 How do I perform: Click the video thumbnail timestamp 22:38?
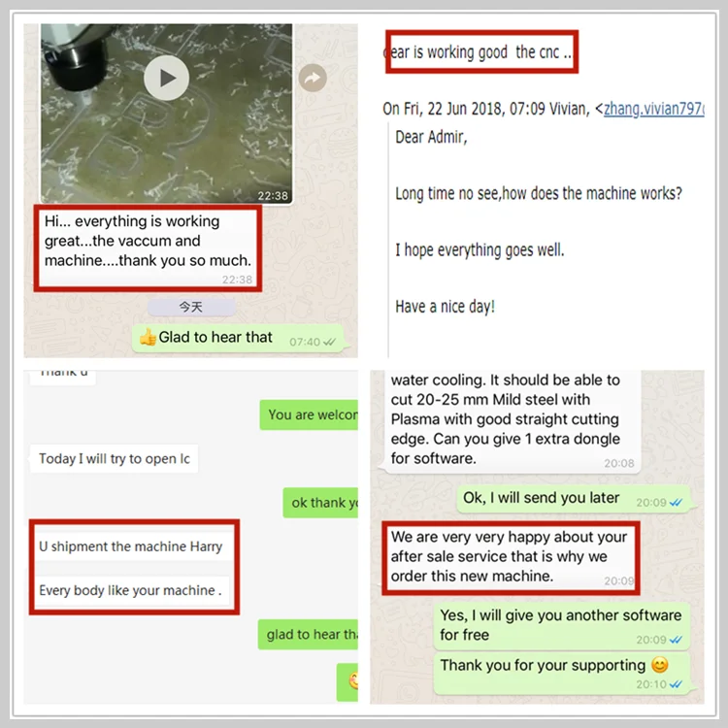(x=273, y=196)
